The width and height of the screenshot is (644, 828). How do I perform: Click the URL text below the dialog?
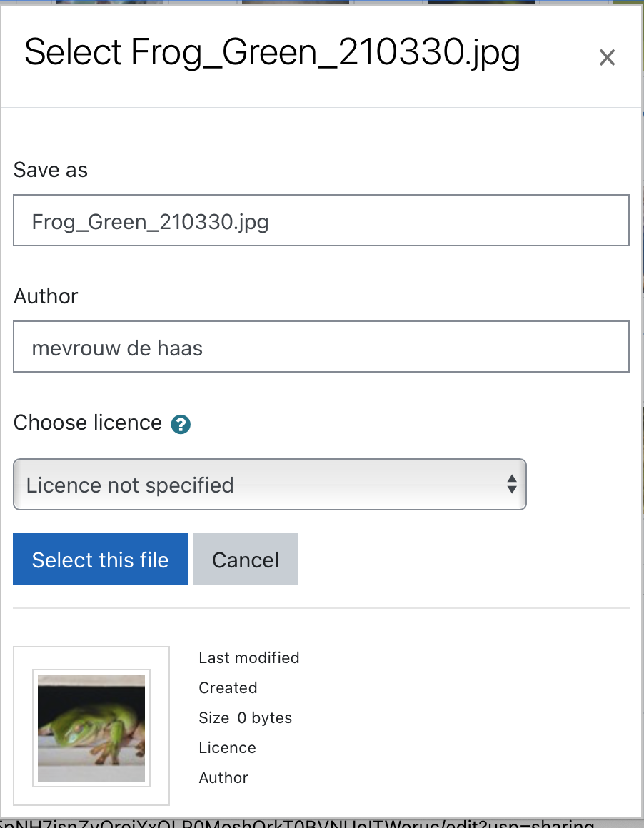click(x=297, y=823)
